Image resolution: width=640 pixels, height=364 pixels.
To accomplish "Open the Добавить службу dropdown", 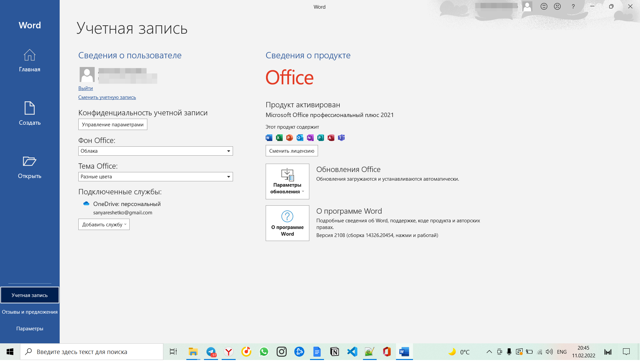I will 104,224.
